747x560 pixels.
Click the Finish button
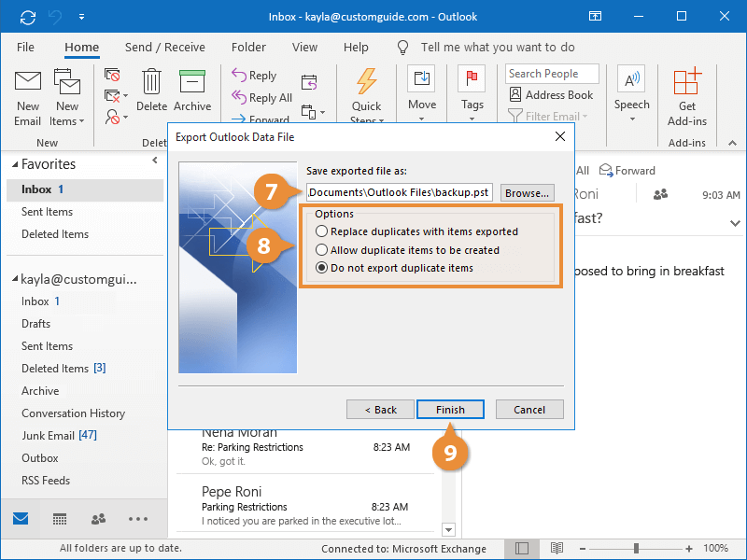coord(450,410)
